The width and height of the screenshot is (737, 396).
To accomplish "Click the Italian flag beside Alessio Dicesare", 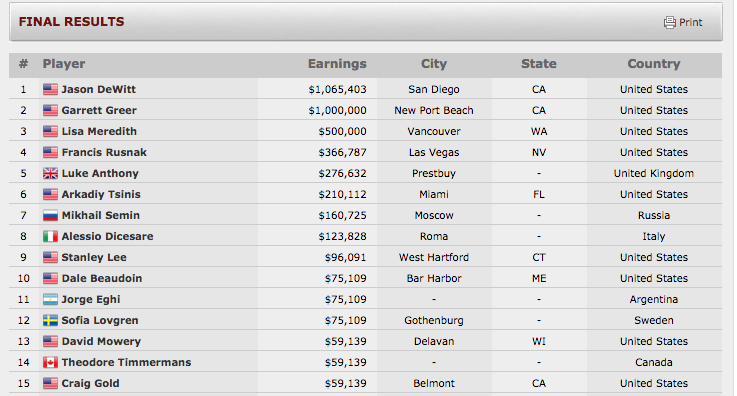I will [x=50, y=236].
